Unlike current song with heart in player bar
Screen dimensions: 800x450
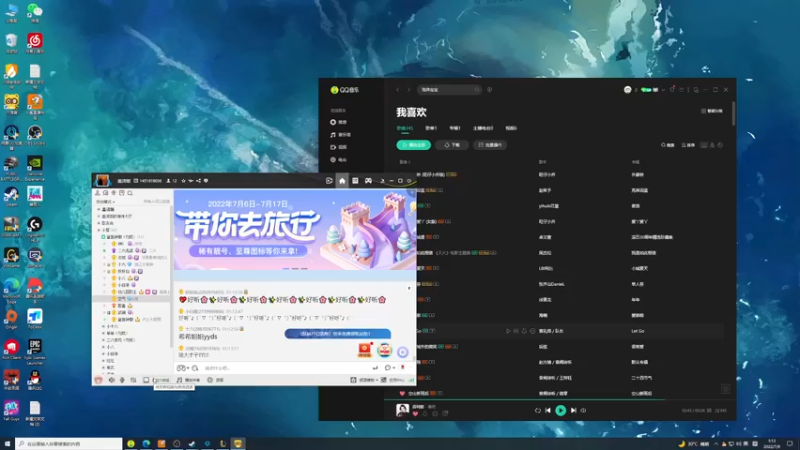tap(415, 414)
